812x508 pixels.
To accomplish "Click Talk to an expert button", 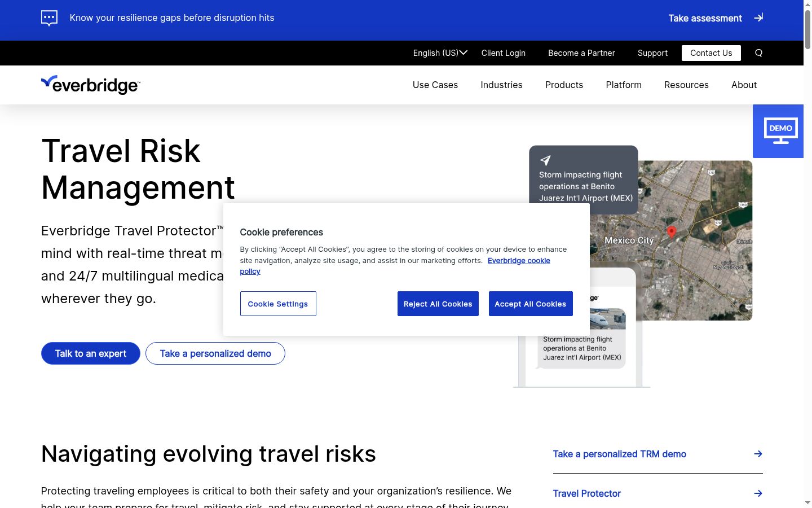I will 91,353.
